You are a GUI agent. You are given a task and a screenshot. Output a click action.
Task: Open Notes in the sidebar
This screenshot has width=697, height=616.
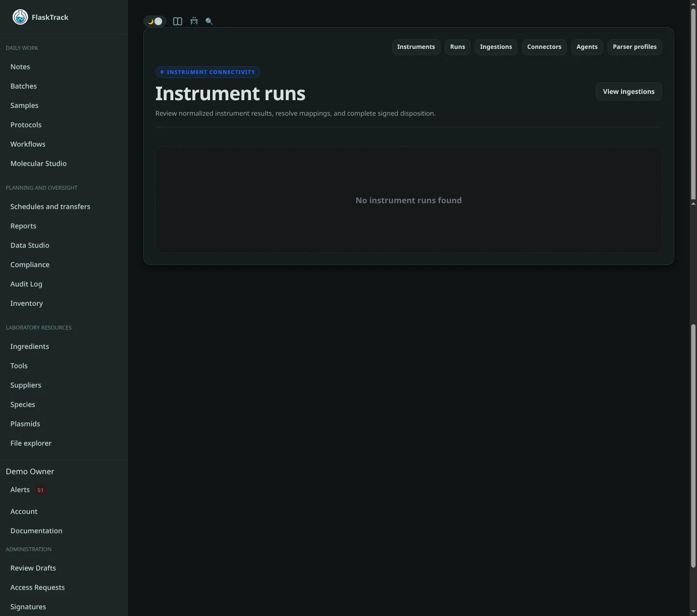[x=63, y=67]
